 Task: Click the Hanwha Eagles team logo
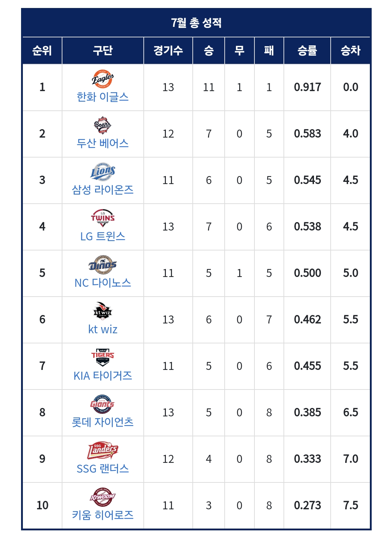103,79
